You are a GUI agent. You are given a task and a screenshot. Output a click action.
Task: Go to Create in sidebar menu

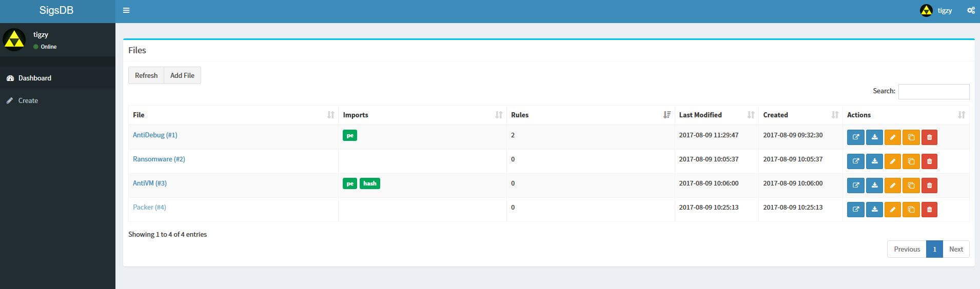coord(28,100)
